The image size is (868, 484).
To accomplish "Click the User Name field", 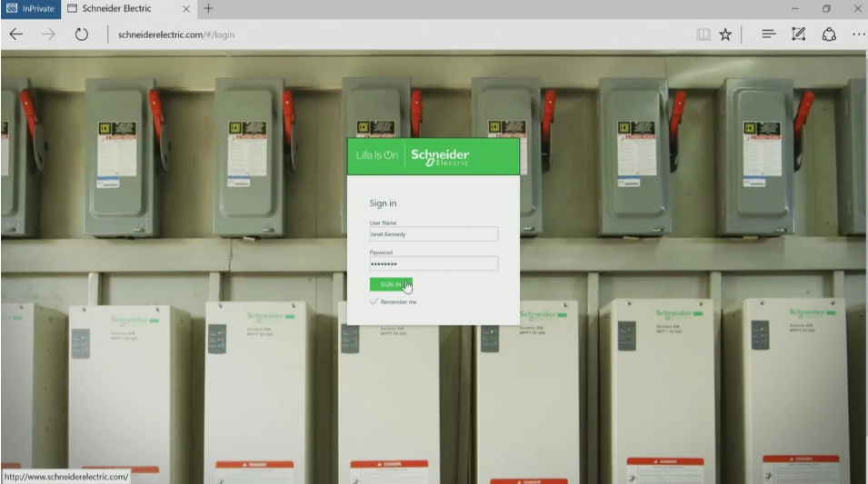I will [x=434, y=234].
